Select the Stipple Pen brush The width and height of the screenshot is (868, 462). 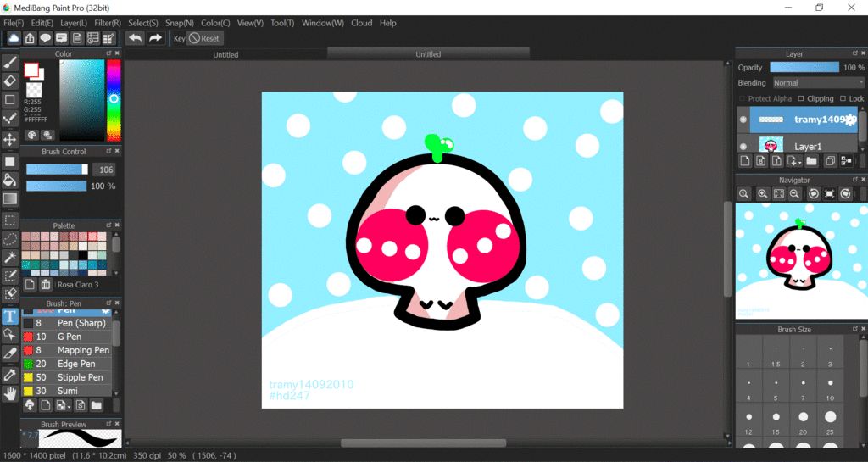coord(67,377)
